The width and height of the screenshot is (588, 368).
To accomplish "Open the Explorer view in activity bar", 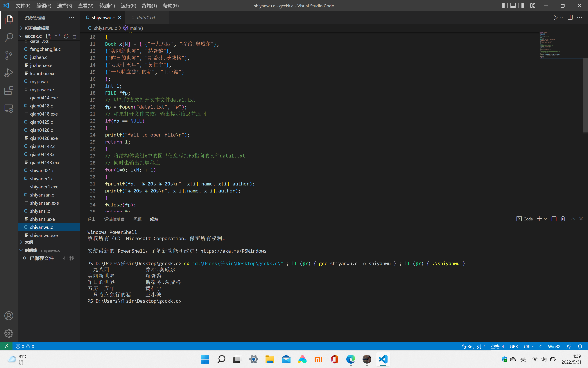I will 9,20.
